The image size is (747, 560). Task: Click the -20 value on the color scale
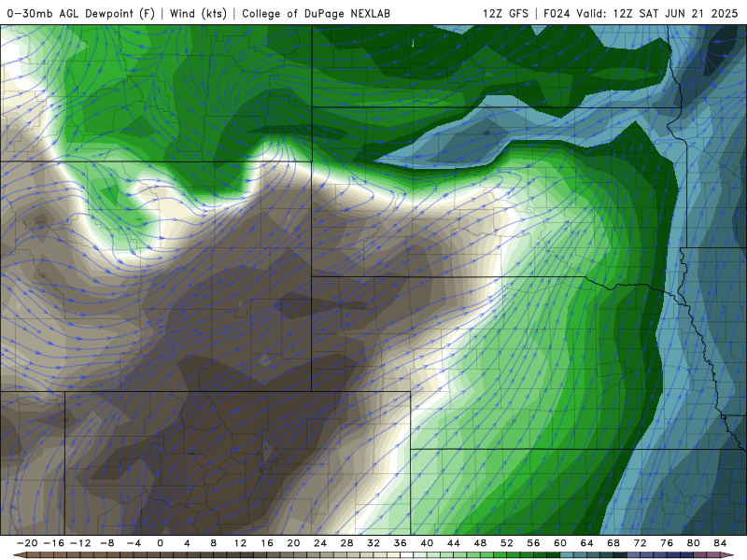point(27,543)
